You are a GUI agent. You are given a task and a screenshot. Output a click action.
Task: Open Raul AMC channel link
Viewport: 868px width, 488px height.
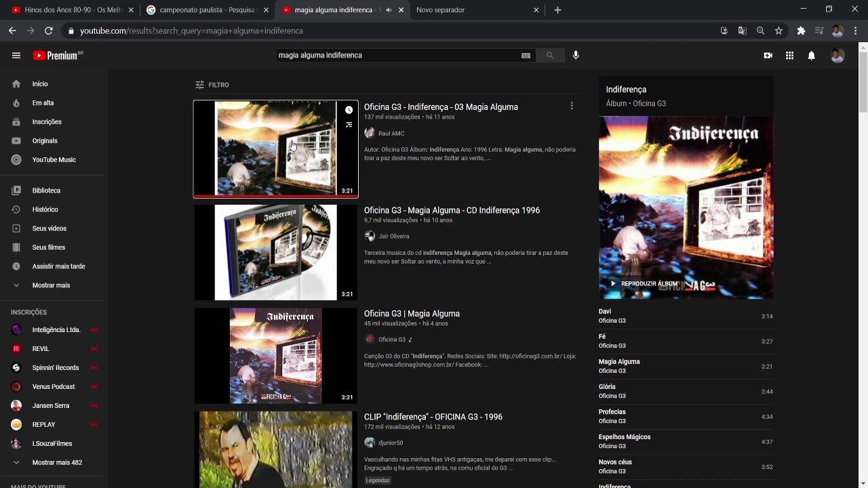pyautogui.click(x=391, y=134)
